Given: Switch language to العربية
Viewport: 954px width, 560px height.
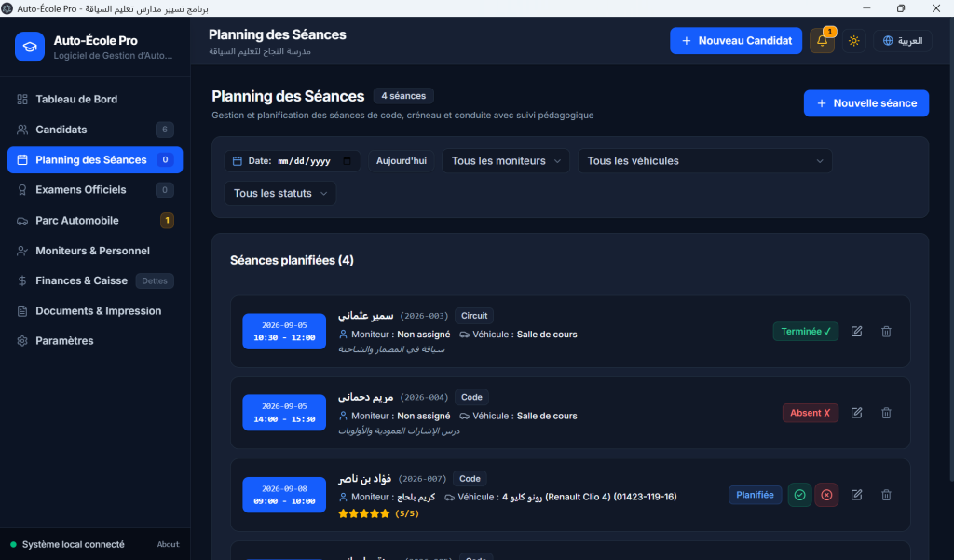Looking at the screenshot, I should coord(903,41).
